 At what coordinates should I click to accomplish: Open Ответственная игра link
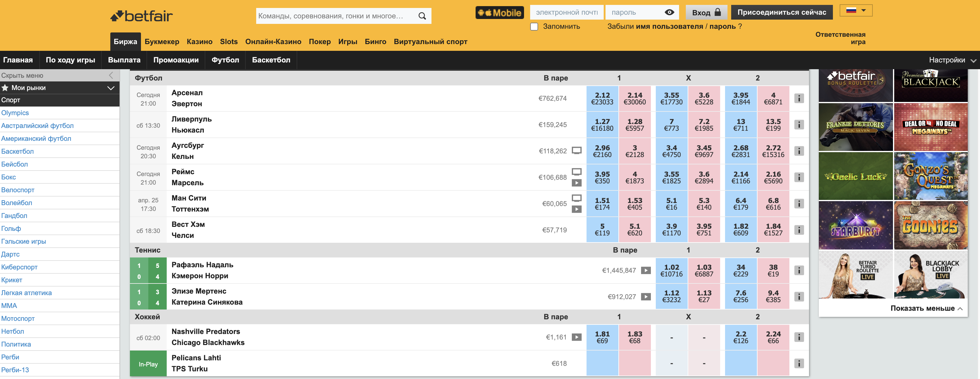point(840,38)
